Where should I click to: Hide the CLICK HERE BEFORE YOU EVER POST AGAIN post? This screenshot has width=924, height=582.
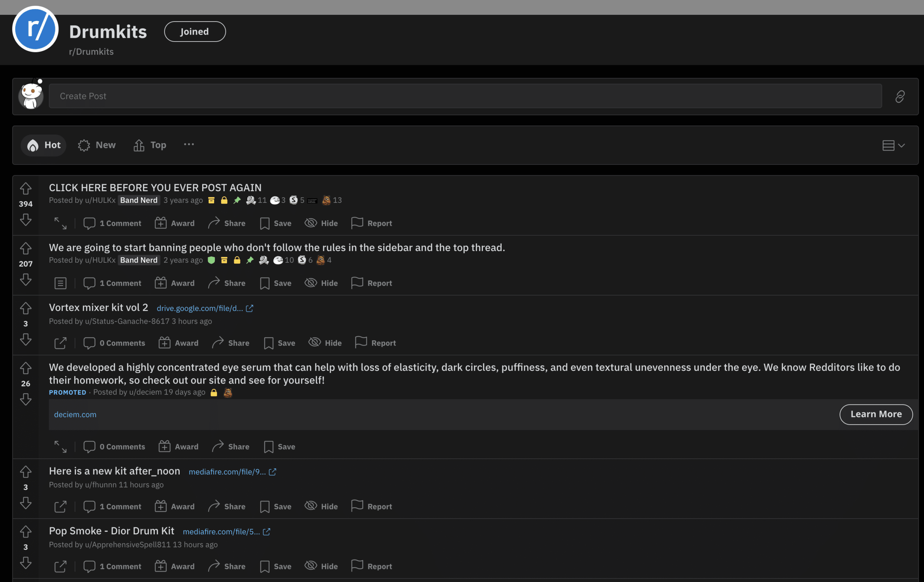321,223
